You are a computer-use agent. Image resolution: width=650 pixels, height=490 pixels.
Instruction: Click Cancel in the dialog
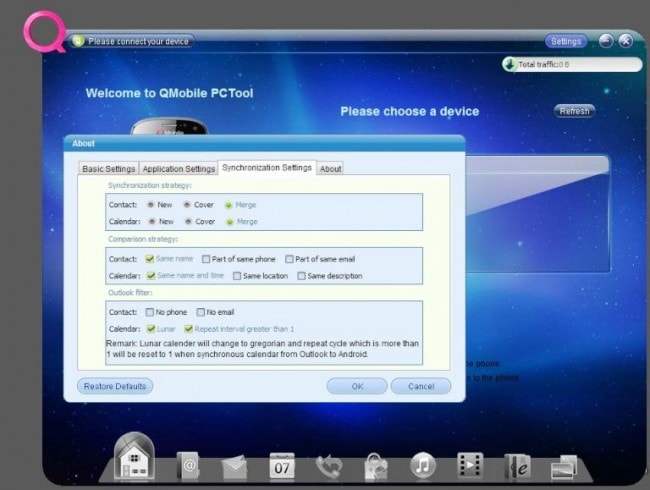[421, 386]
